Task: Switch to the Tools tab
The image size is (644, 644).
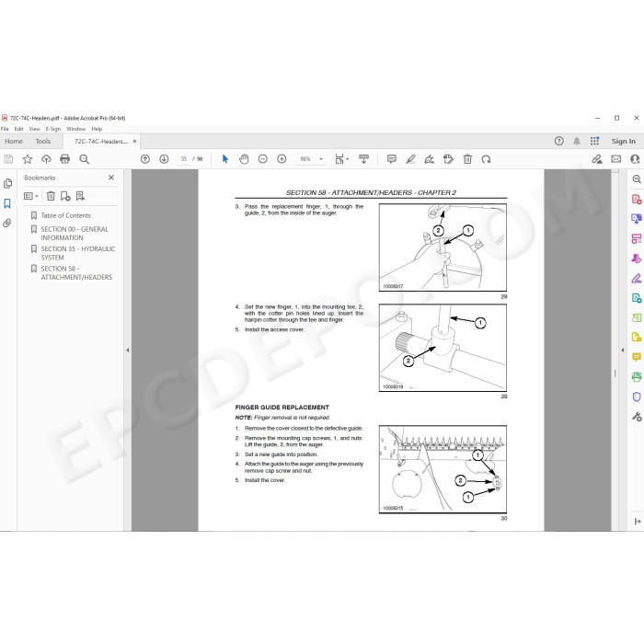Action: coord(43,142)
